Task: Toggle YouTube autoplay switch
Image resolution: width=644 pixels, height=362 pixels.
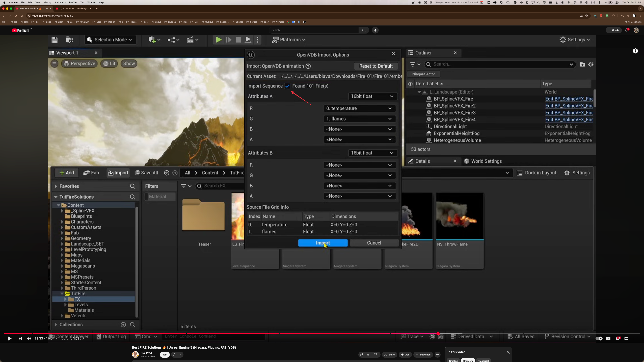Action: point(599,339)
